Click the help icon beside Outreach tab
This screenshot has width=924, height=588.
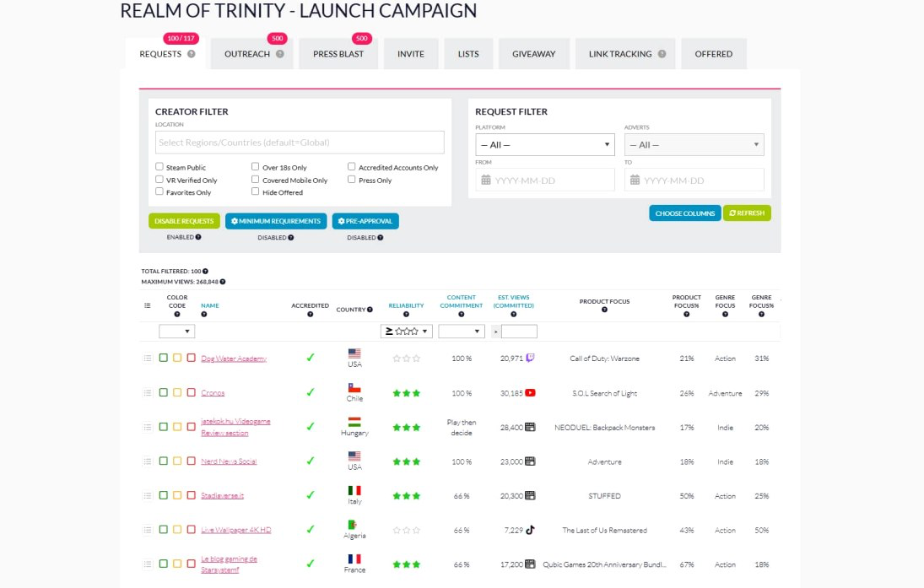pyautogui.click(x=280, y=54)
